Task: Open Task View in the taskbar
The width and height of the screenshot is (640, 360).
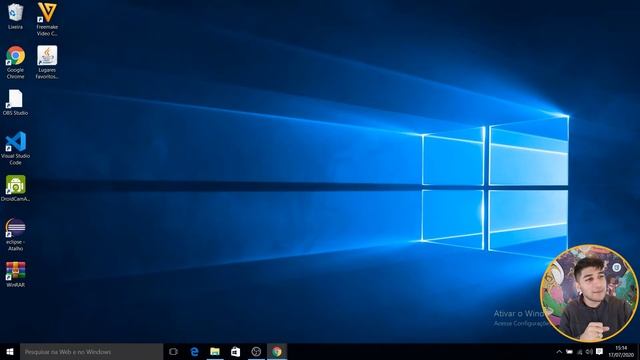Action: pos(173,352)
